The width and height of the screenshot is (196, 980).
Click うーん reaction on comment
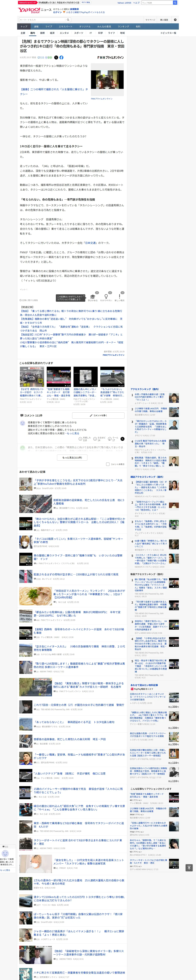point(113,439)
